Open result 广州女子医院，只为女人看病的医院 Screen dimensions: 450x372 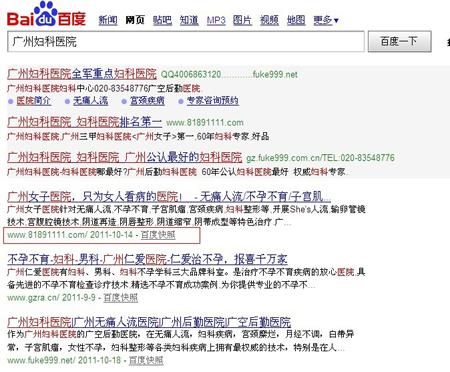[169, 197]
